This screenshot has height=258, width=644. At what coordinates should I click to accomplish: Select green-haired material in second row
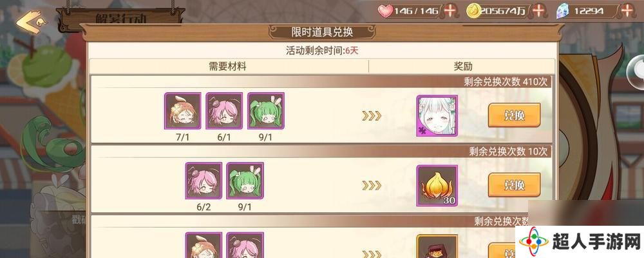[245, 181]
